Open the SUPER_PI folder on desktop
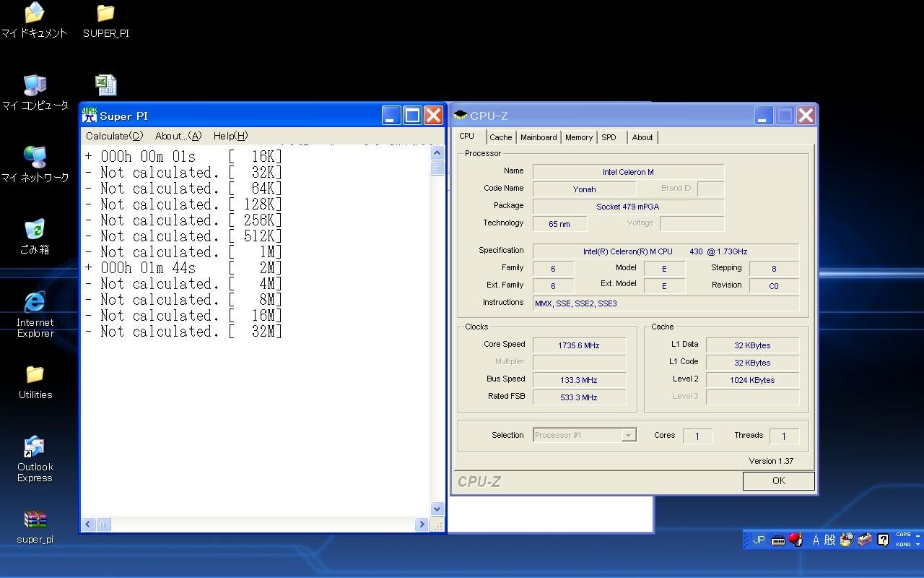This screenshot has width=924, height=578. click(x=105, y=14)
